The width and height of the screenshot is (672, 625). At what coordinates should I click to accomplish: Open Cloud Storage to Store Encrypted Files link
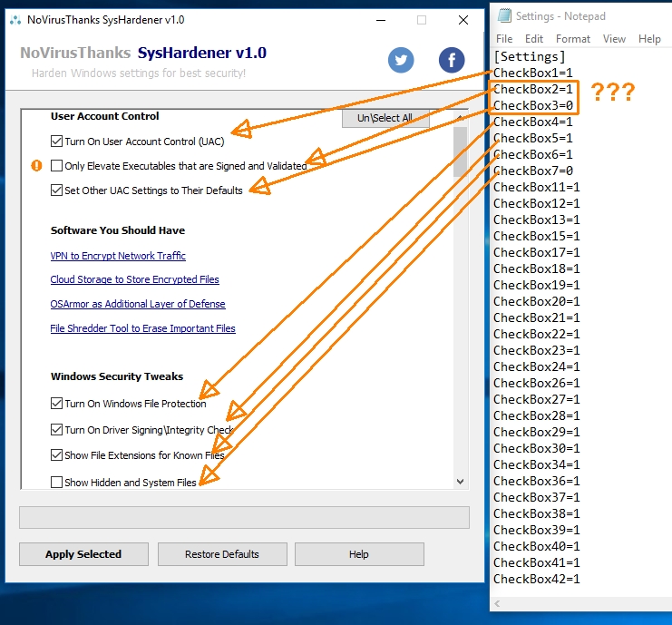134,279
